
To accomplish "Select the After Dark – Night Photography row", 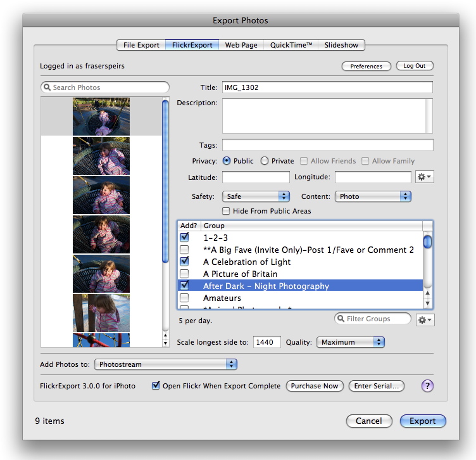I will pyautogui.click(x=300, y=286).
